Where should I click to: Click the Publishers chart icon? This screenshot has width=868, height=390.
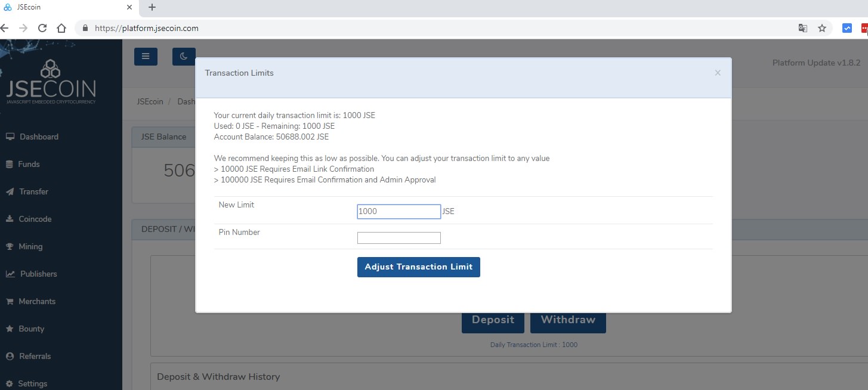(10, 274)
